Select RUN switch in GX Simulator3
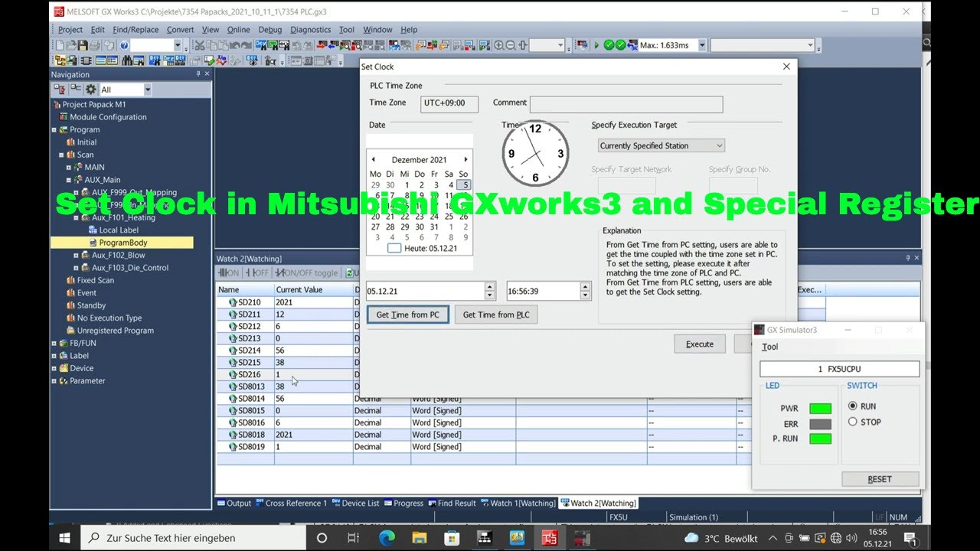The width and height of the screenshot is (980, 551). click(x=852, y=406)
